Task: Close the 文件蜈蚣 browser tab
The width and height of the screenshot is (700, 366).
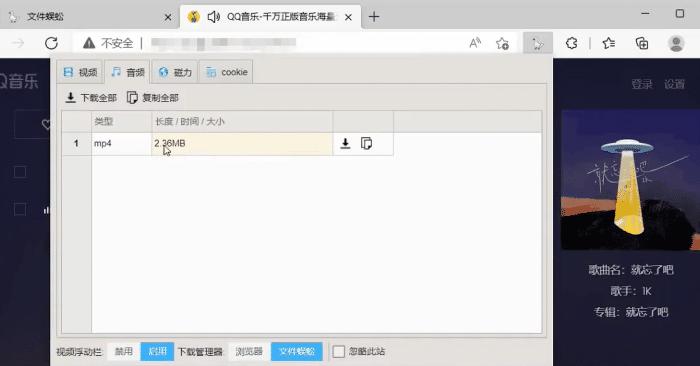Action: click(x=168, y=17)
